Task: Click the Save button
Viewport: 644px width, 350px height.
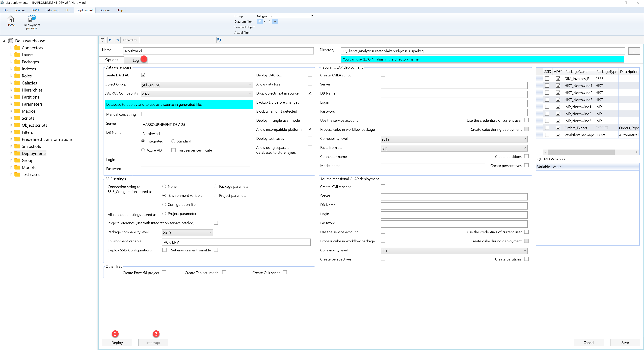Action: (625, 342)
